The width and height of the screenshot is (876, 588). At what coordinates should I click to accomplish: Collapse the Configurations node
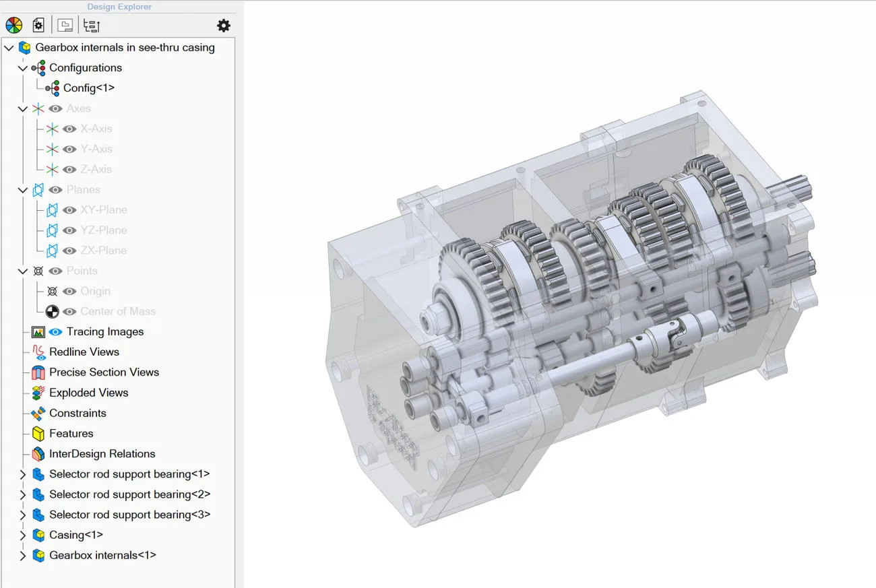23,68
